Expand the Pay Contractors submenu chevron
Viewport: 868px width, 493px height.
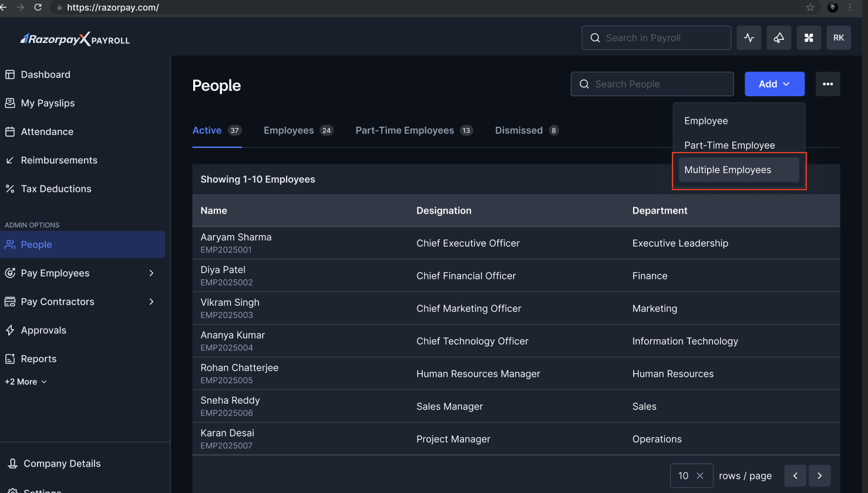point(152,302)
